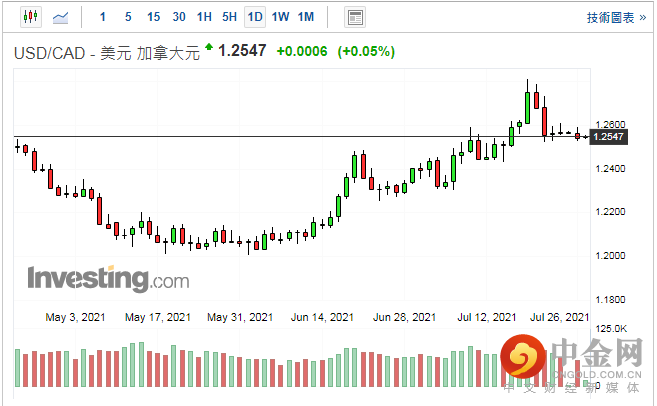Image resolution: width=657 pixels, height=406 pixels.
Task: Click the Jun 28, 2021 date label
Action: coord(404,317)
